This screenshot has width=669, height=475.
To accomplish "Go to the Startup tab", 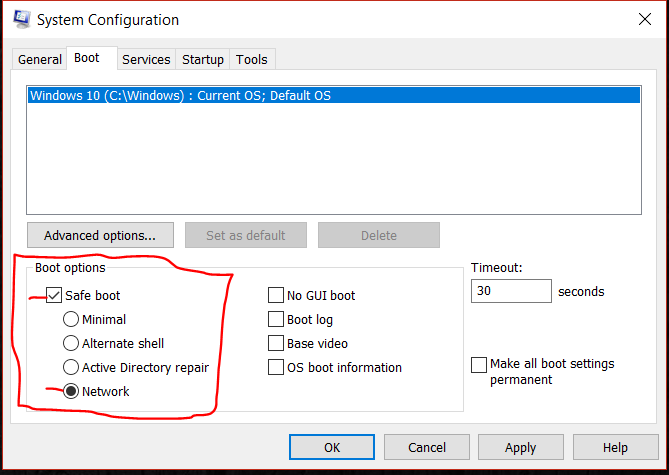I will (x=203, y=60).
